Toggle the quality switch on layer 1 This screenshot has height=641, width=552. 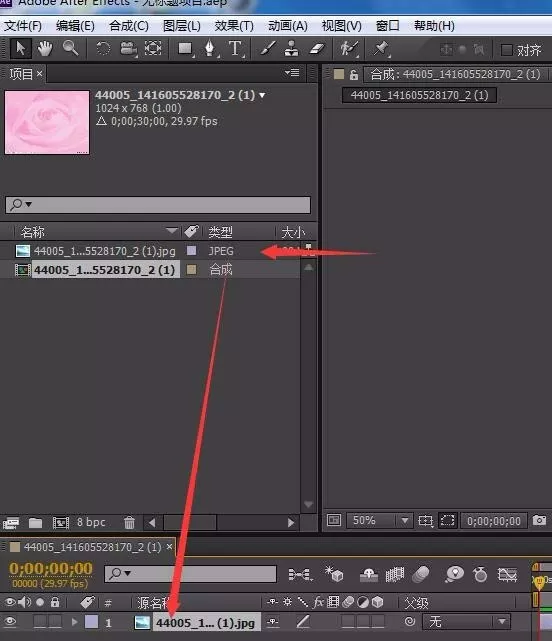tap(302, 622)
